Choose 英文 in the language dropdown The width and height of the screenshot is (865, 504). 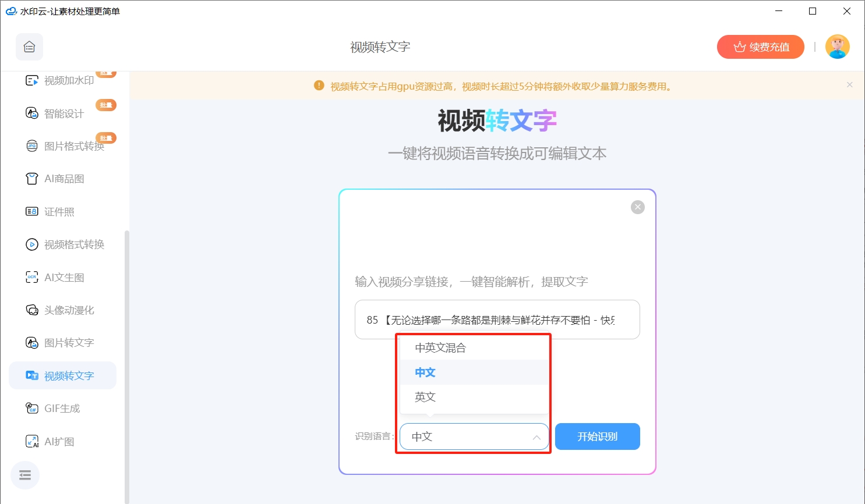coord(425,397)
